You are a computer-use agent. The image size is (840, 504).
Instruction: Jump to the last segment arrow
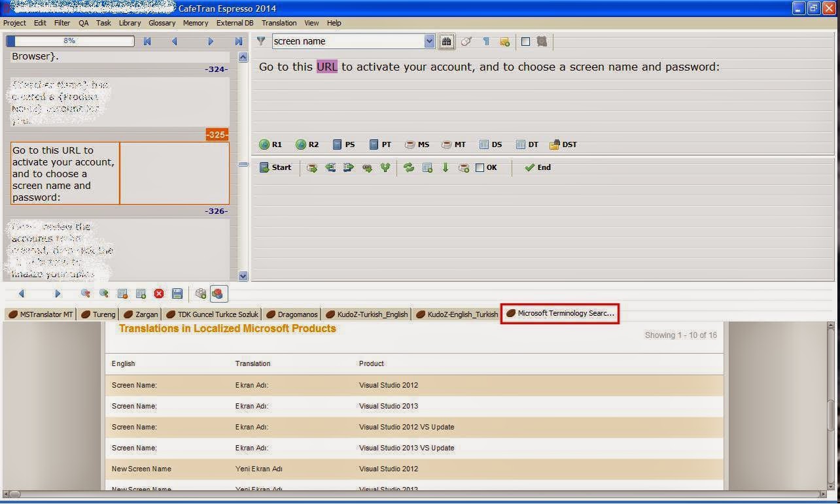click(x=239, y=41)
